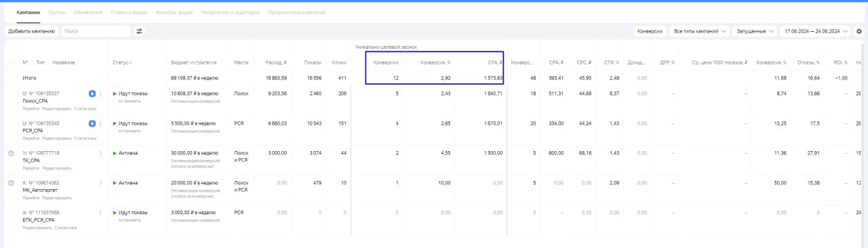Open three-dot menu for МК_Автотаргет campaign

(100, 183)
